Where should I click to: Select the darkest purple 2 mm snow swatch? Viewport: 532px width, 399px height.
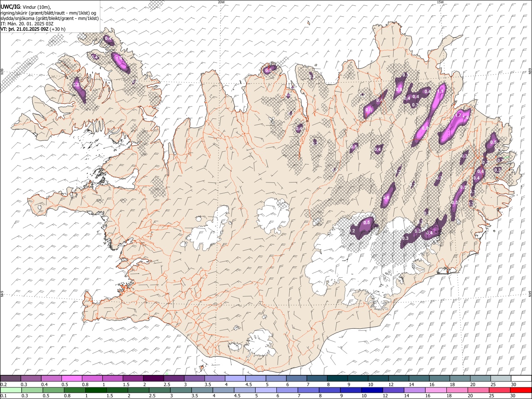point(153,378)
